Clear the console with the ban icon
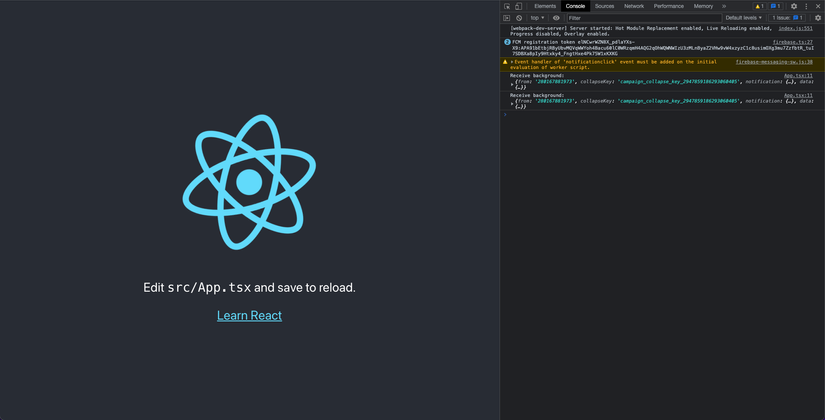 click(x=519, y=18)
